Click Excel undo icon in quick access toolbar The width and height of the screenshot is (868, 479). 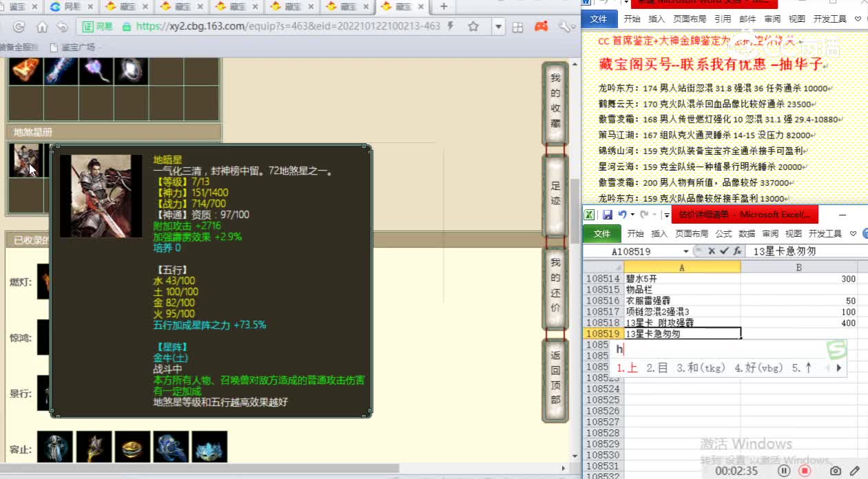(x=622, y=215)
